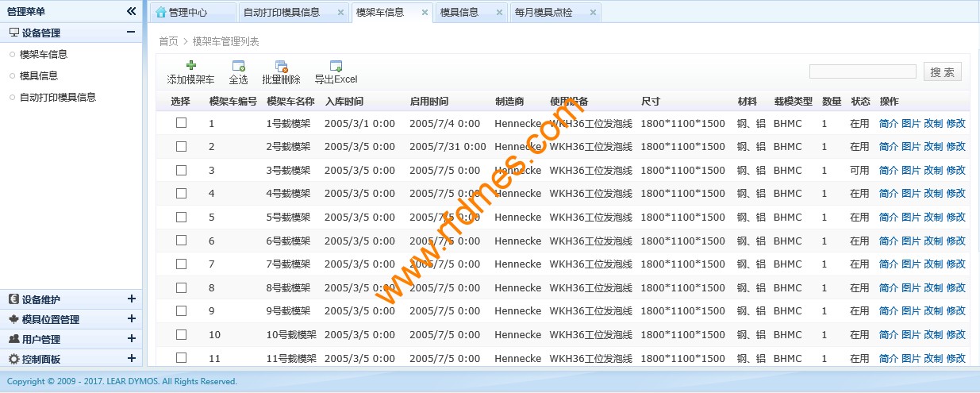Viewport: 980px width, 393px height.
Task: Close the 模架车信息 tab
Action: pyautogui.click(x=425, y=13)
